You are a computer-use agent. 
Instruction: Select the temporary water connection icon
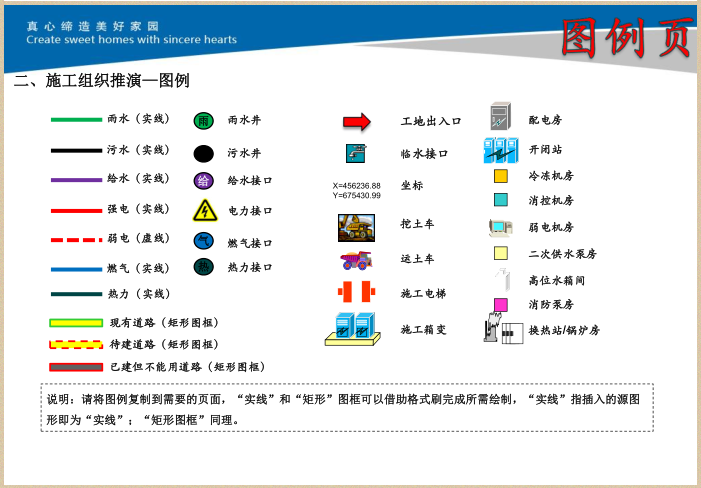(x=356, y=154)
